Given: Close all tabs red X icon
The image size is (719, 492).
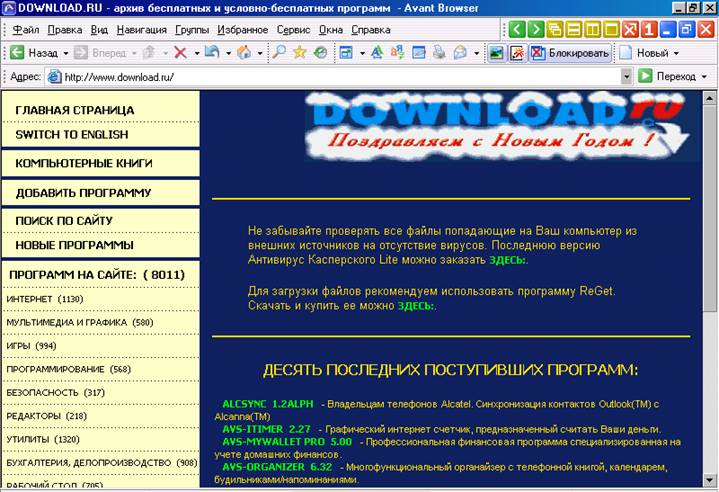Looking at the screenshot, I should 630,30.
